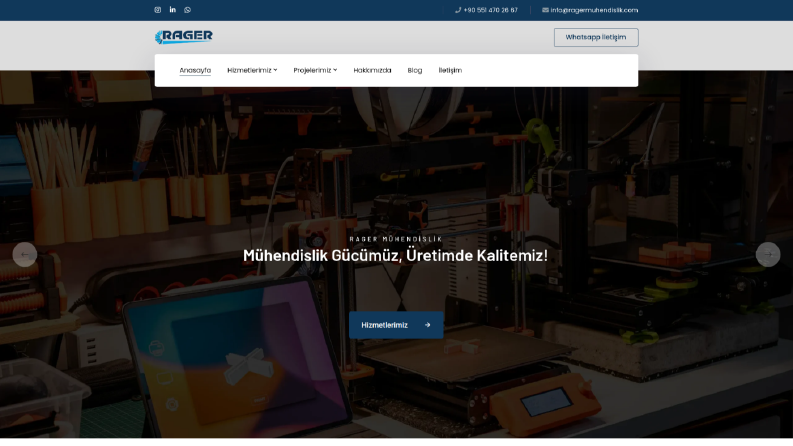Click the blue Hizmetlerimiz hero button
This screenshot has height=446, width=793.
pyautogui.click(x=396, y=325)
